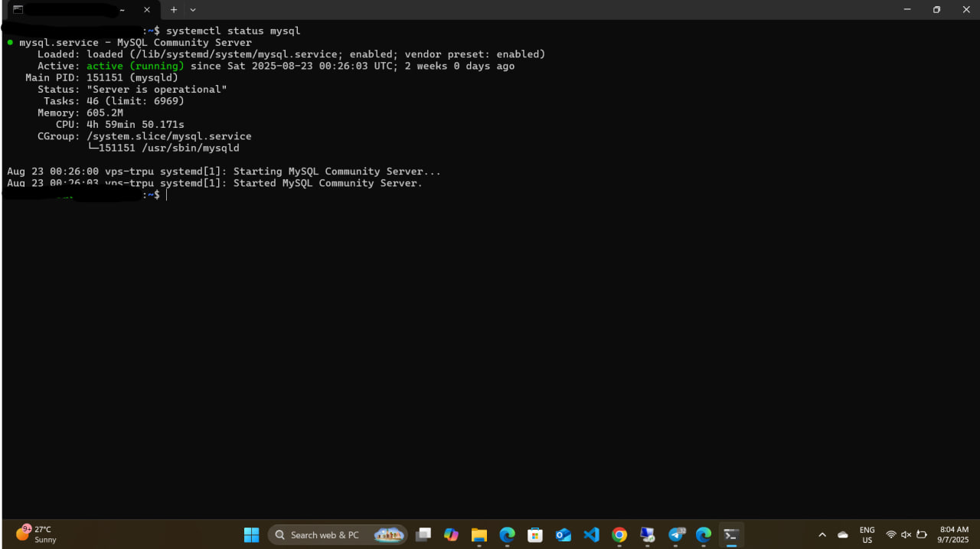Open the Sunny weather widget
Viewport: 980px width, 549px height.
pos(36,534)
